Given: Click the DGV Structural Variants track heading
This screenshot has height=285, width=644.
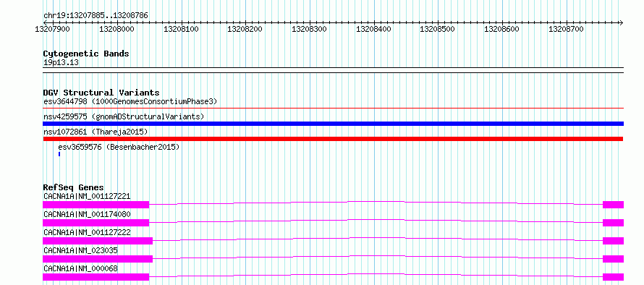Looking at the screenshot, I should [101, 93].
